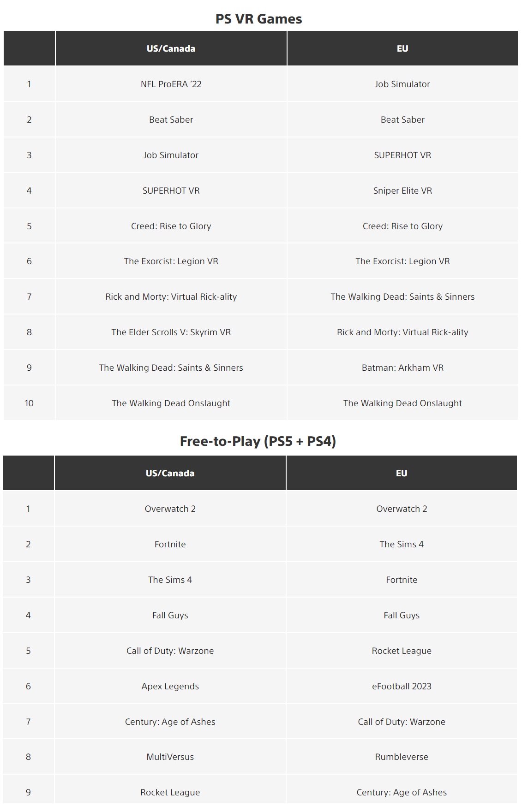Click MultiVersus entry
Image resolution: width=522 pixels, height=812 pixels.
(170, 757)
